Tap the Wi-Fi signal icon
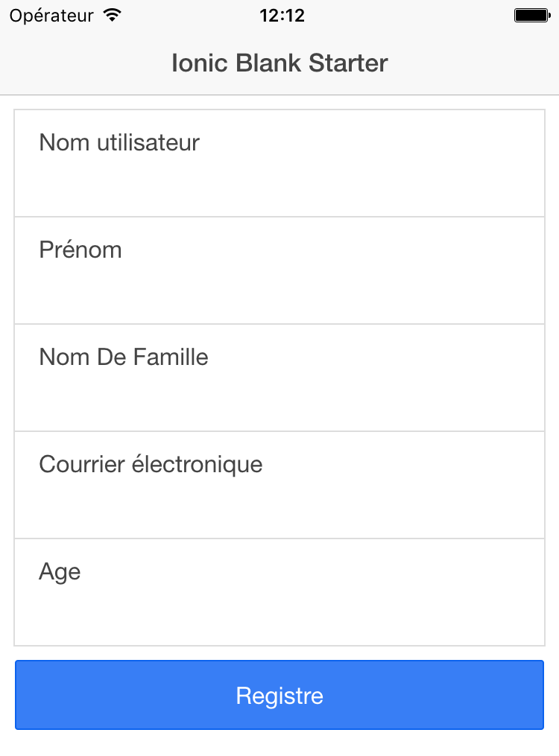The height and width of the screenshot is (756, 559). pyautogui.click(x=112, y=16)
